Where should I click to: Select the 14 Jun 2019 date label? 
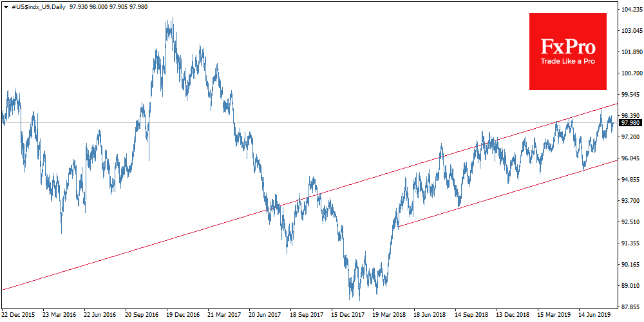tap(595, 315)
